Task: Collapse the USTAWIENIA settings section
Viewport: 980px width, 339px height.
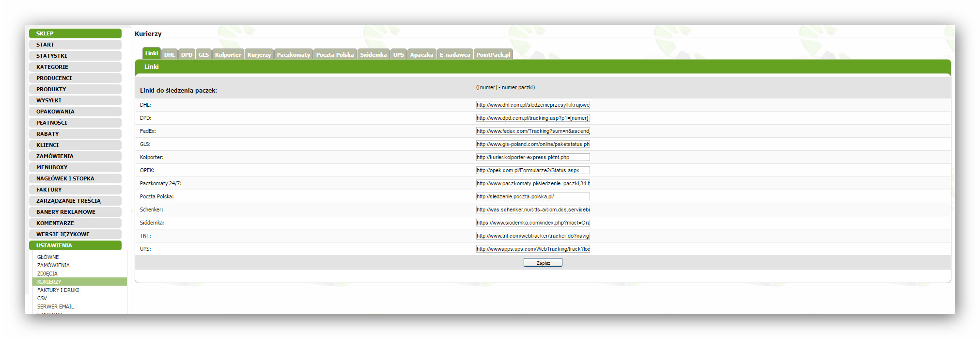Action: pos(75,245)
